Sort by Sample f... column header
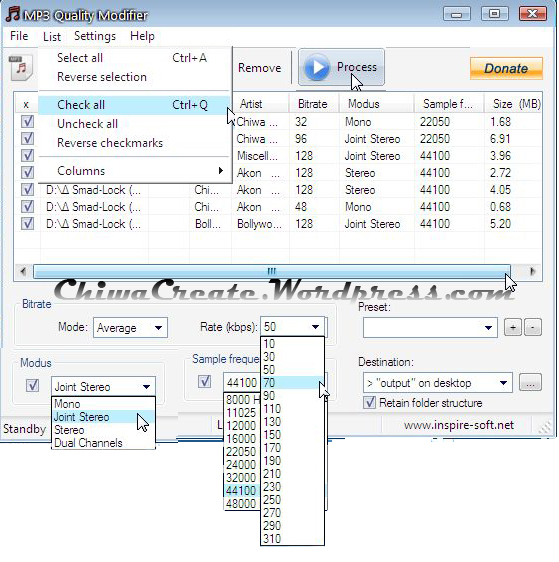Screen dimensions: 559x562 449,104
